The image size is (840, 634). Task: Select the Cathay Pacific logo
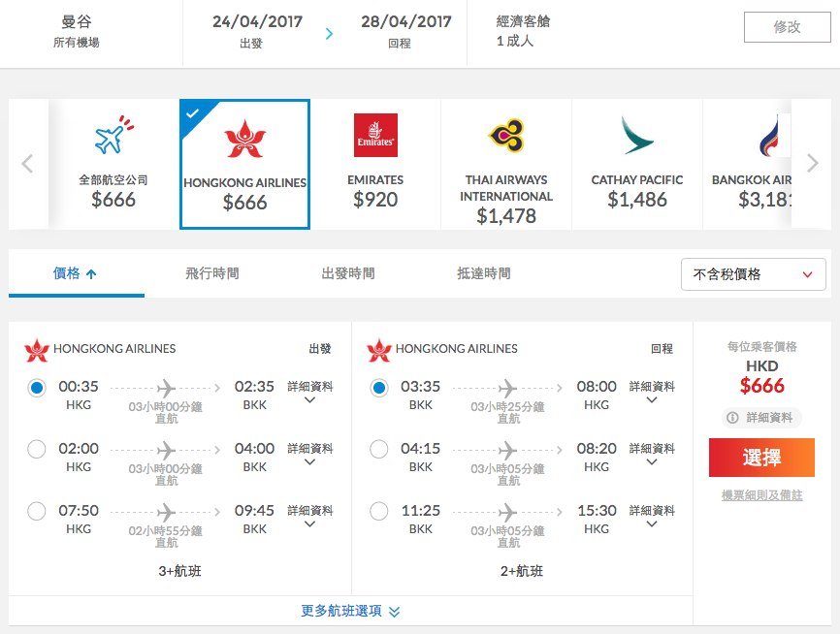tap(637, 135)
